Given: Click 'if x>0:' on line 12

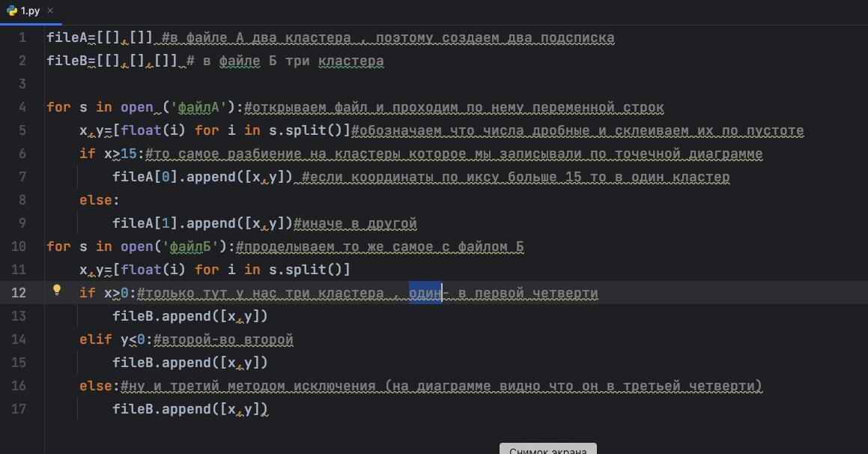Looking at the screenshot, I should click(108, 293).
